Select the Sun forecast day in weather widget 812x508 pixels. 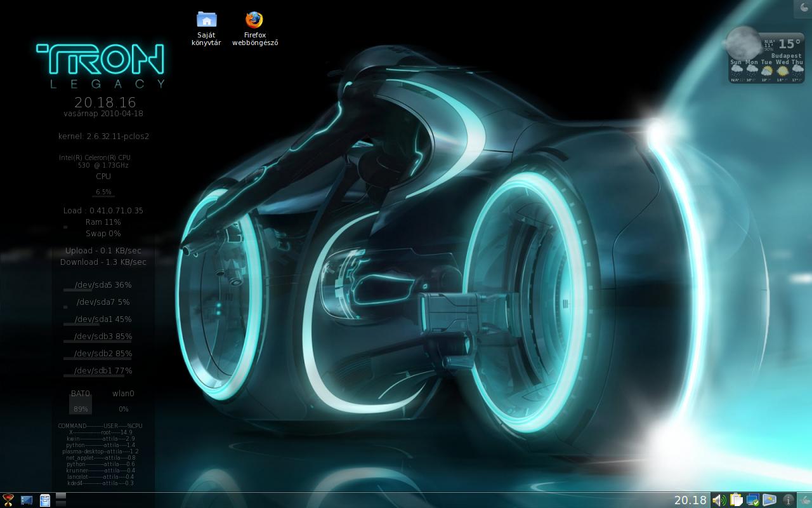click(x=737, y=70)
